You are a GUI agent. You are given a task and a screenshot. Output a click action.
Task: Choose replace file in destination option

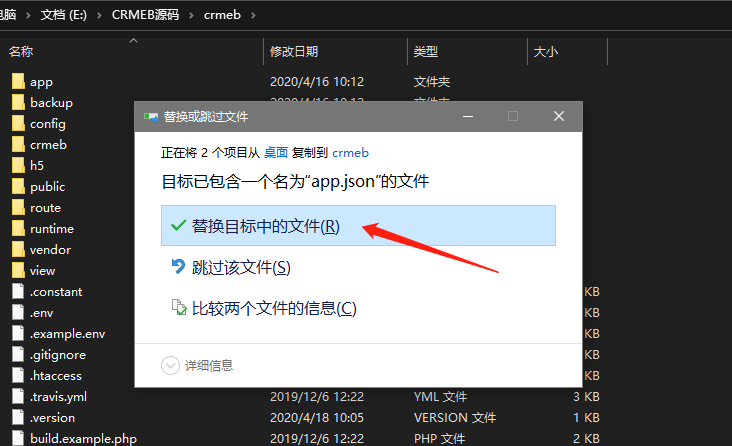pyautogui.click(x=358, y=226)
